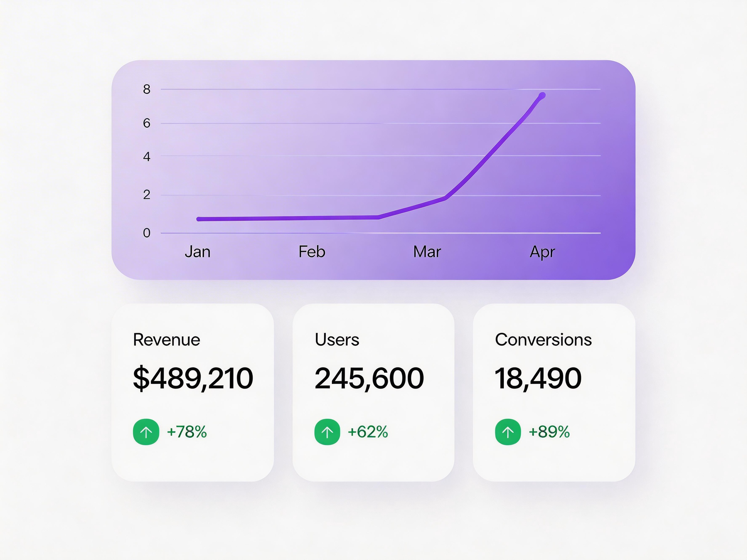This screenshot has height=560, width=747.
Task: Click the +89% growth indicator
Action: (549, 432)
